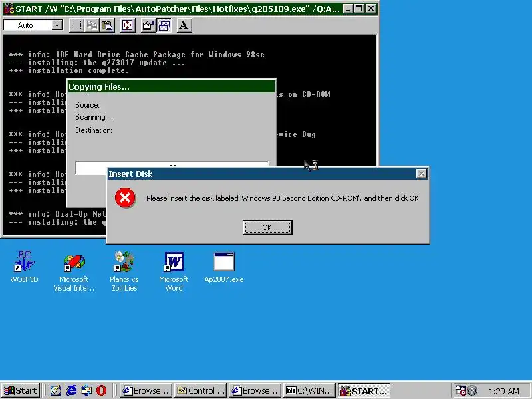
Task: Launch Internet Explorer from quick launch
Action: click(x=71, y=390)
